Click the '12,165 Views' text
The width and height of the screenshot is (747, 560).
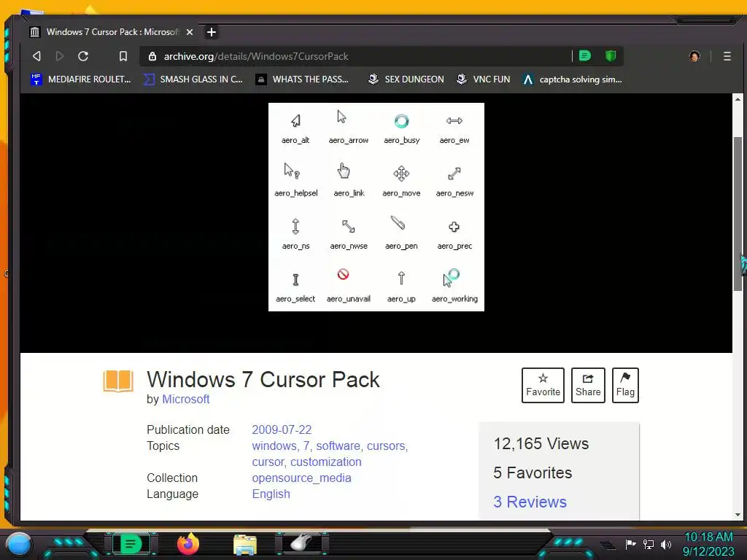tap(541, 444)
